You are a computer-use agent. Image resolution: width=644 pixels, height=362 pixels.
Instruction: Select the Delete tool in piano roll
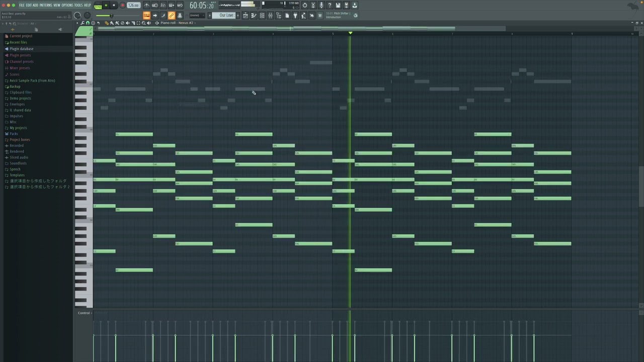(x=122, y=23)
